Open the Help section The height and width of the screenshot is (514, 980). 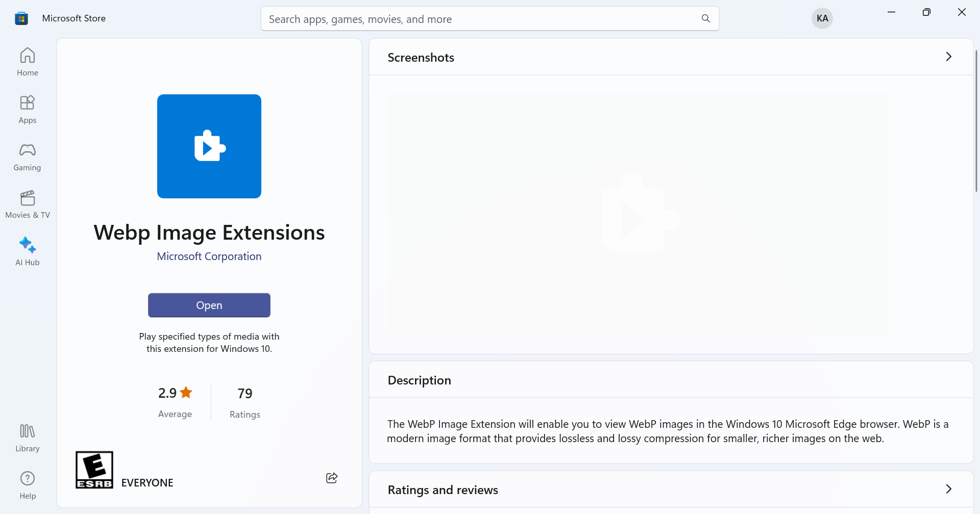tap(28, 485)
